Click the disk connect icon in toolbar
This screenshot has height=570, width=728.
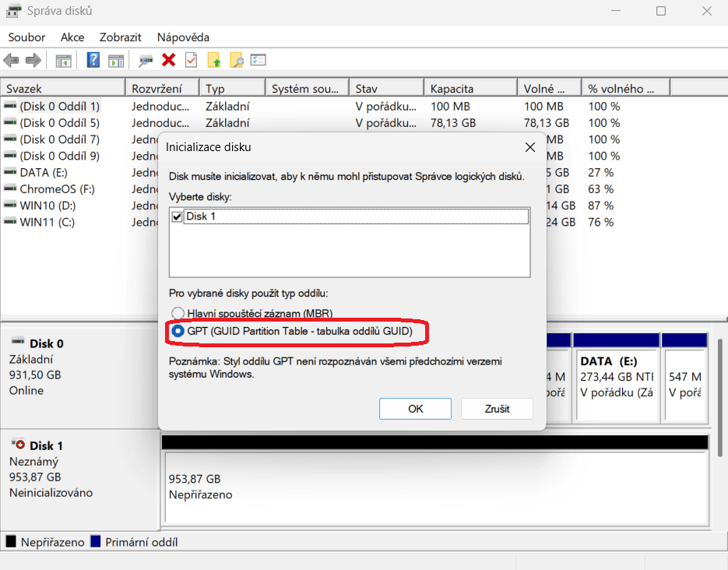(x=146, y=60)
